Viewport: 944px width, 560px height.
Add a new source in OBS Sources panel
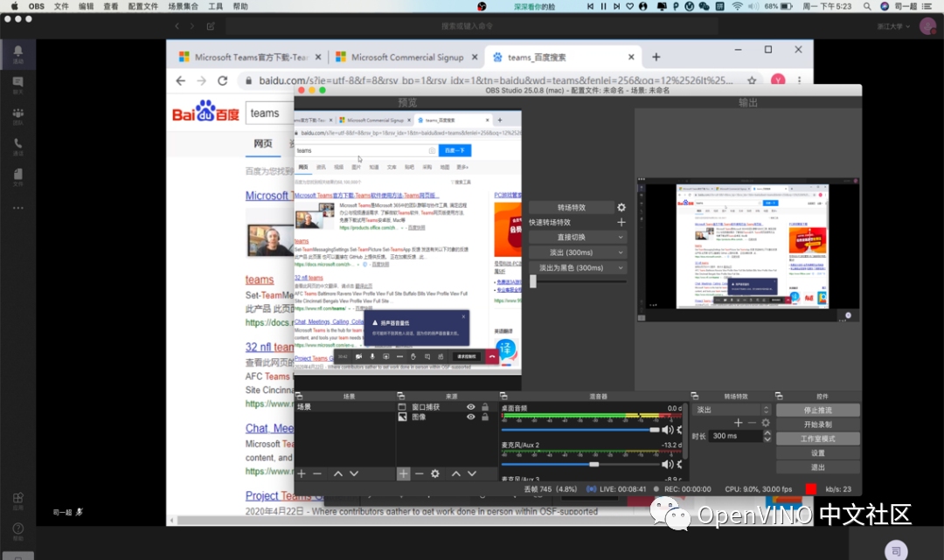pos(403,474)
